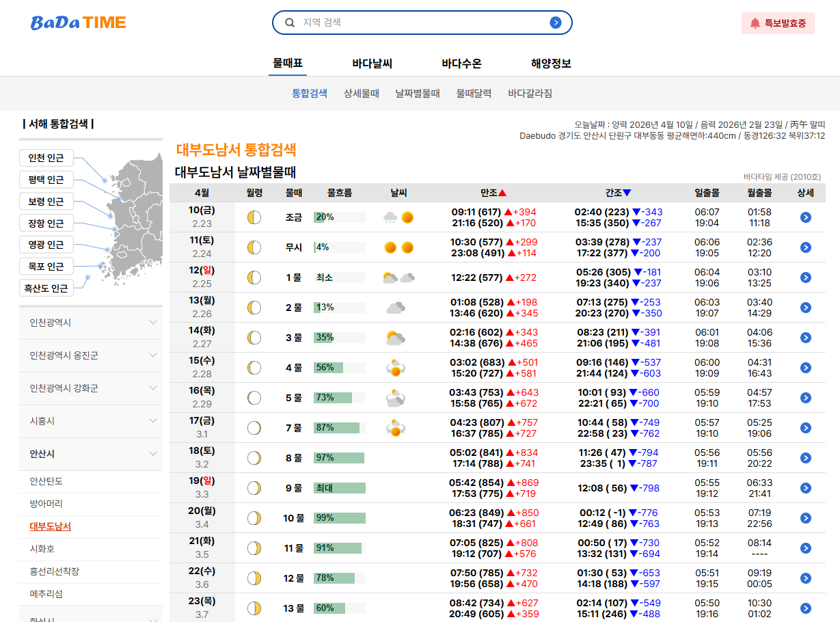Open detail arrow for 10(금) row

coord(806,217)
